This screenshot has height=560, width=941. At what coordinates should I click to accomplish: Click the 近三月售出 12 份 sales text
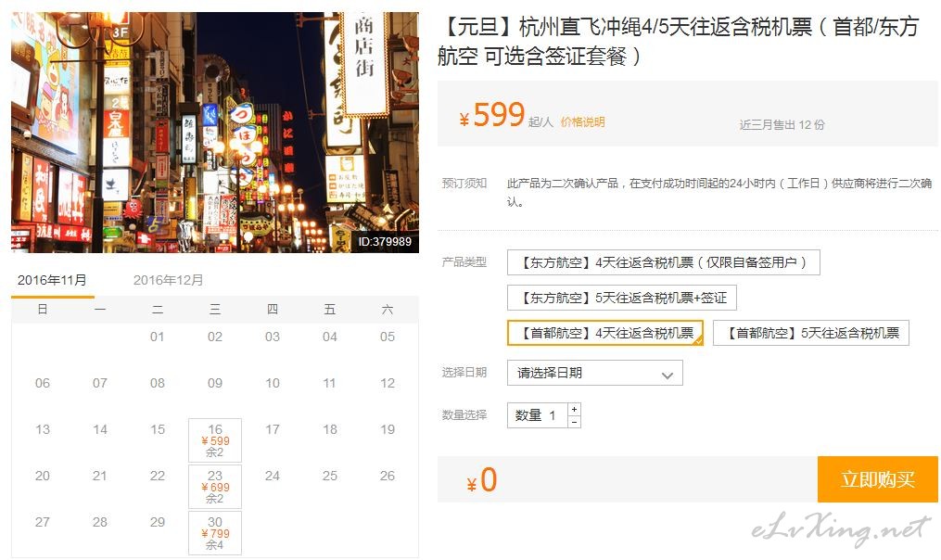pyautogui.click(x=782, y=124)
